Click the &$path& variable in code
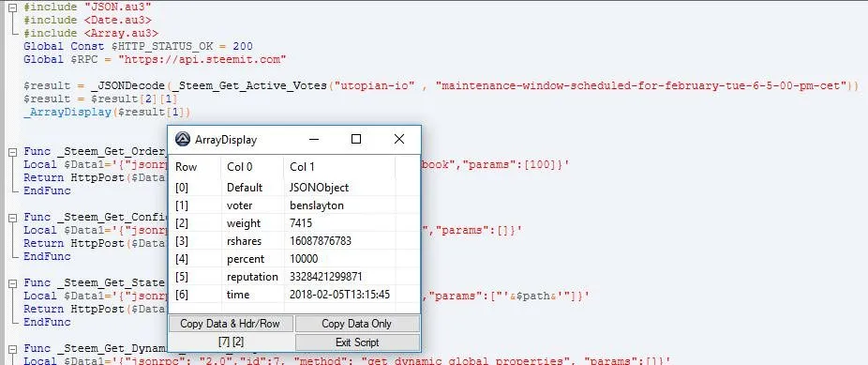Viewport: 868px width, 365px height. tap(532, 297)
